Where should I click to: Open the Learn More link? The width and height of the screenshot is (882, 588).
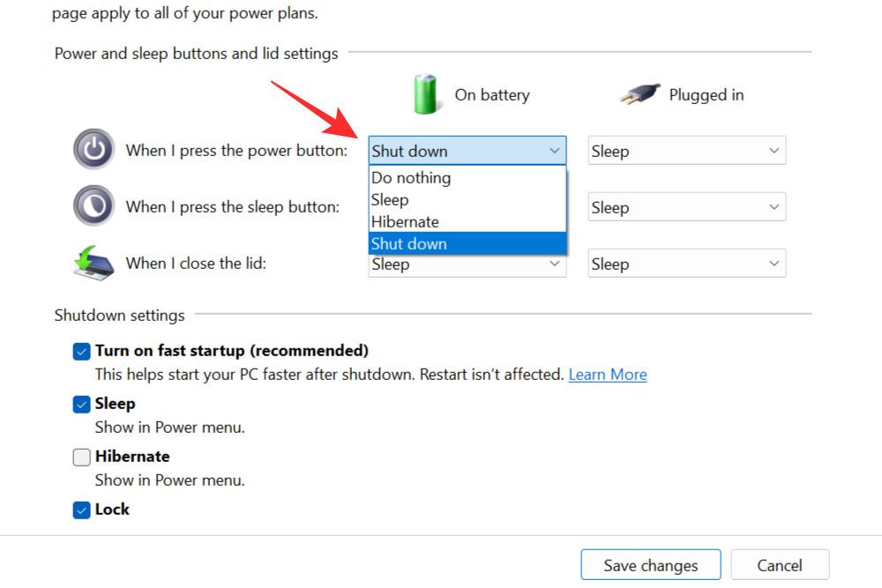point(608,375)
